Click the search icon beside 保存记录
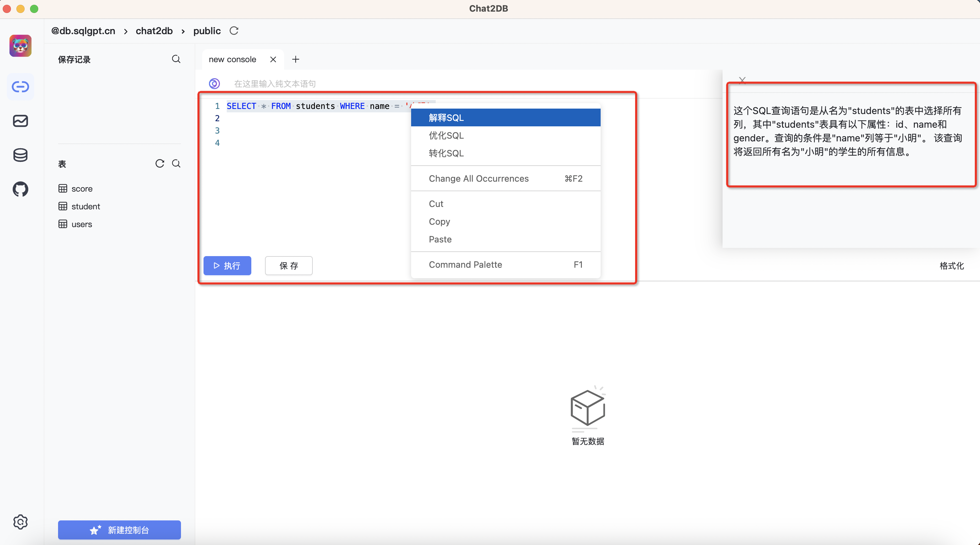Image resolution: width=980 pixels, height=545 pixels. [x=176, y=59]
